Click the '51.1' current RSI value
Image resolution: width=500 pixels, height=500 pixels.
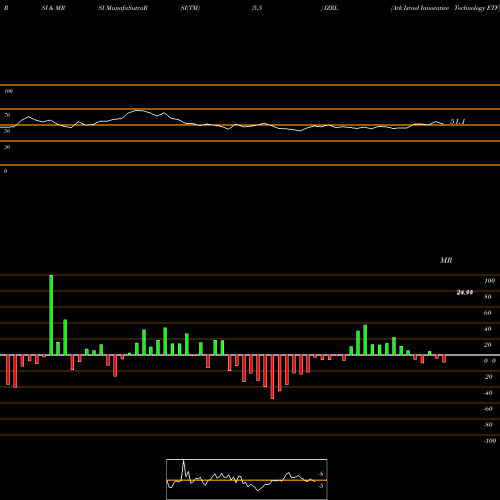457,122
